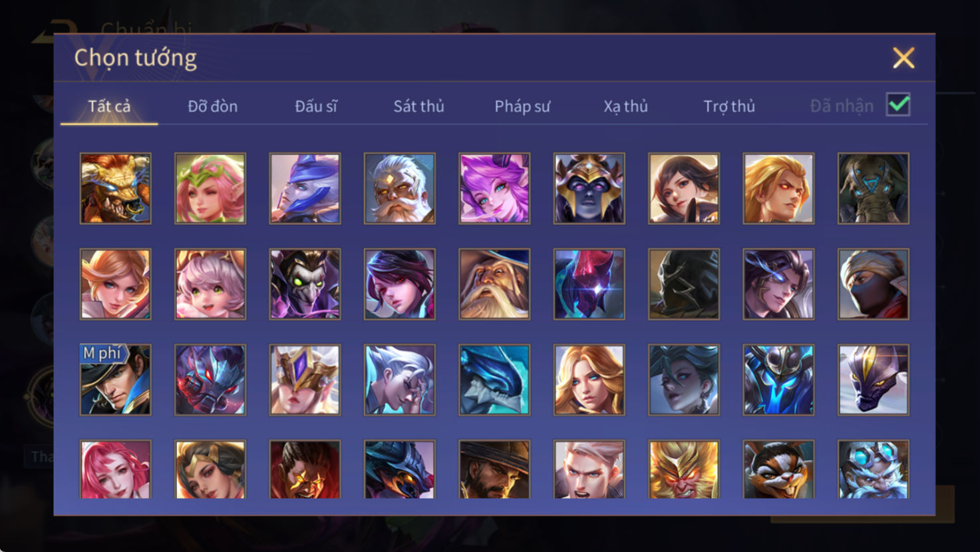This screenshot has width=980, height=552.
Task: Filter by Pháp sư tab
Action: (x=522, y=107)
